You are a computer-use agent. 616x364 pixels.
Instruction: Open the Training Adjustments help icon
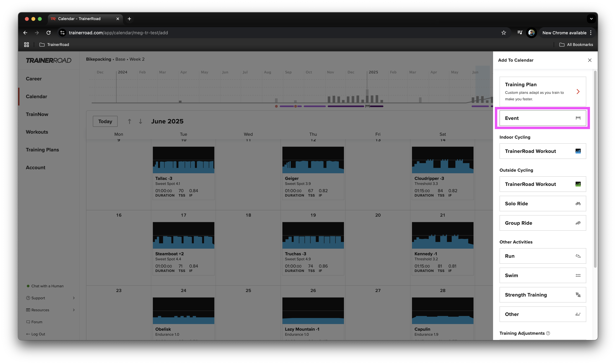[x=548, y=333]
